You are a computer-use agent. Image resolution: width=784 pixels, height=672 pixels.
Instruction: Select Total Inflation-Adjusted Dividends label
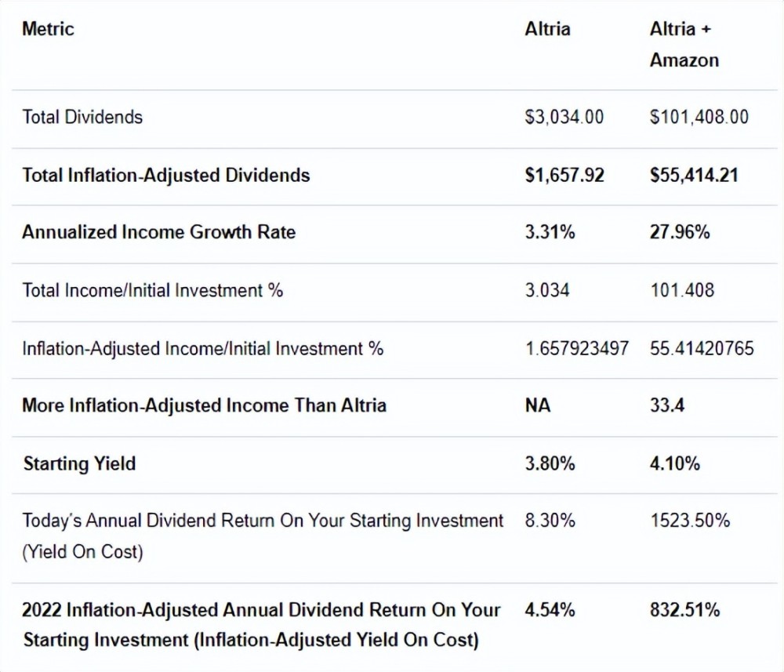coord(165,175)
